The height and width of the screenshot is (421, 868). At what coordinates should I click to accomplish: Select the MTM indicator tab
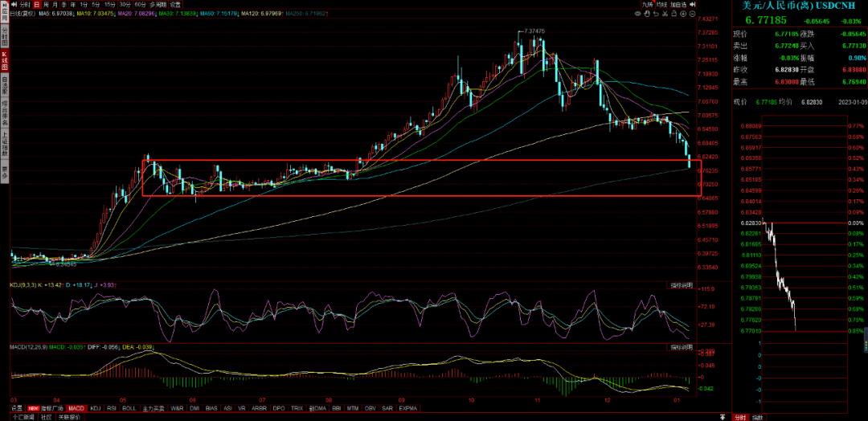coord(353,408)
